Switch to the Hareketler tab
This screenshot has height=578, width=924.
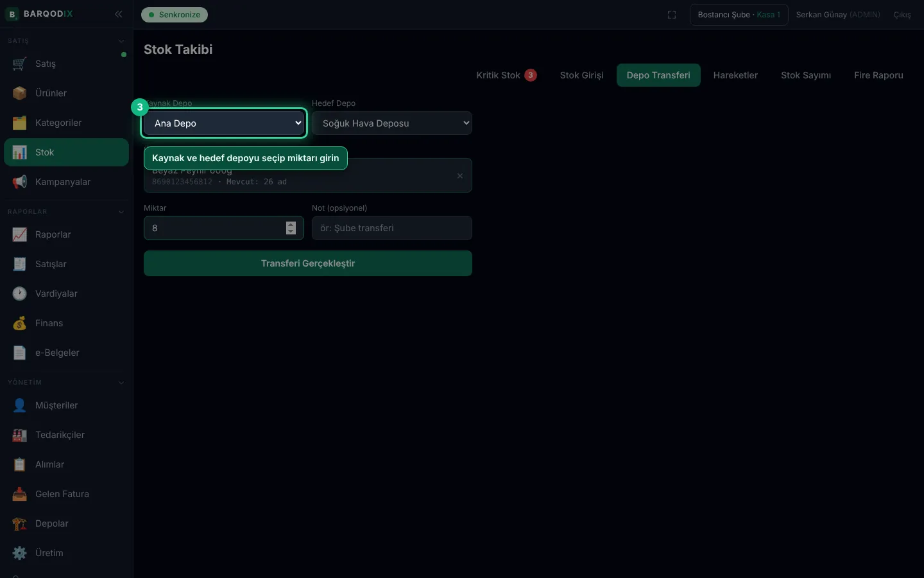735,75
